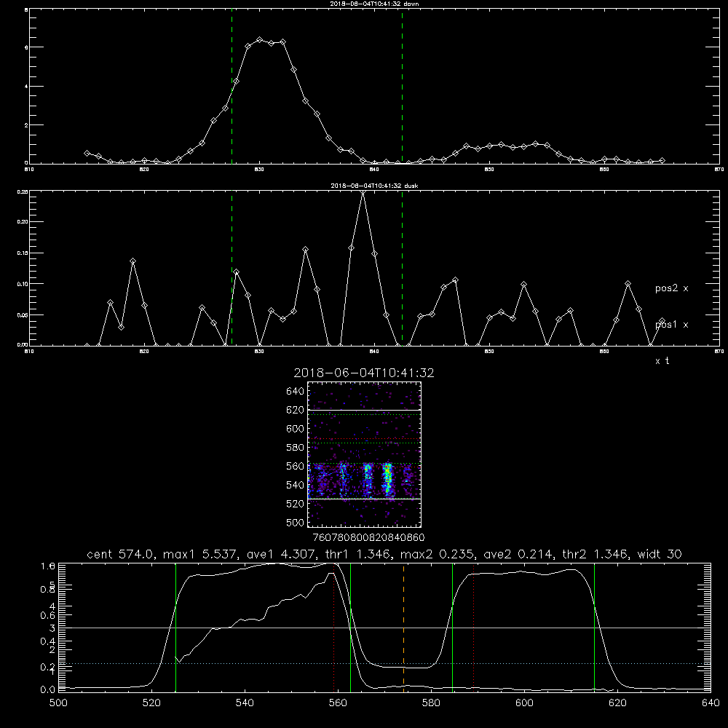
Task: Click the '500' label on bottom plot x-axis
Action: (58, 703)
